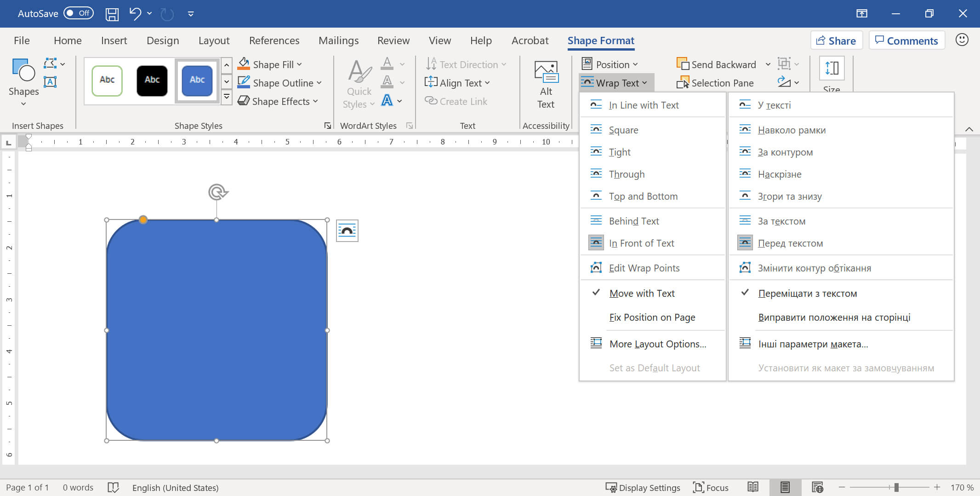The height and width of the screenshot is (496, 980).
Task: Toggle the AutoSave switch
Action: 79,13
